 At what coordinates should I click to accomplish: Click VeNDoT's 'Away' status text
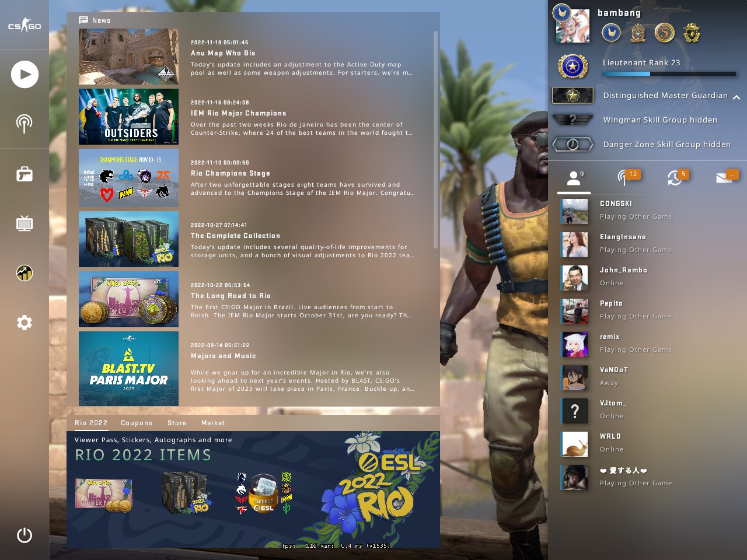click(609, 383)
